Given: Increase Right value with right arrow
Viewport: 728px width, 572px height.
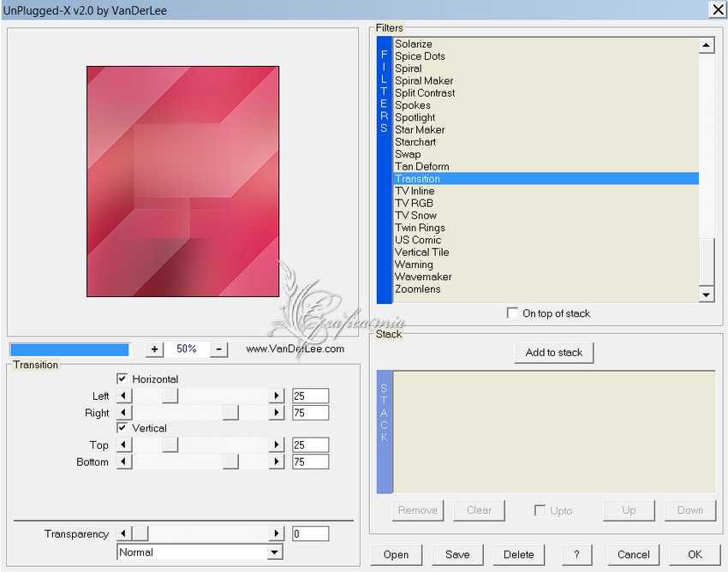Looking at the screenshot, I should pos(277,412).
